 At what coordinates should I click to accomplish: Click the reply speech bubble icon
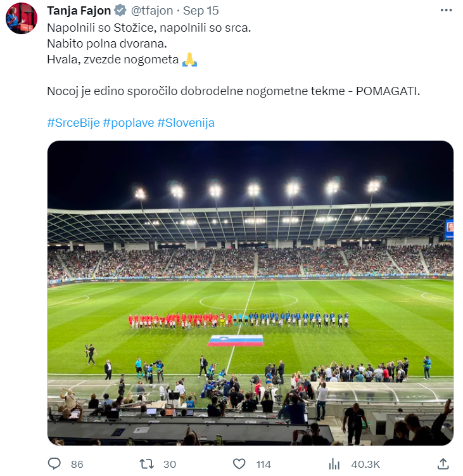tap(54, 464)
